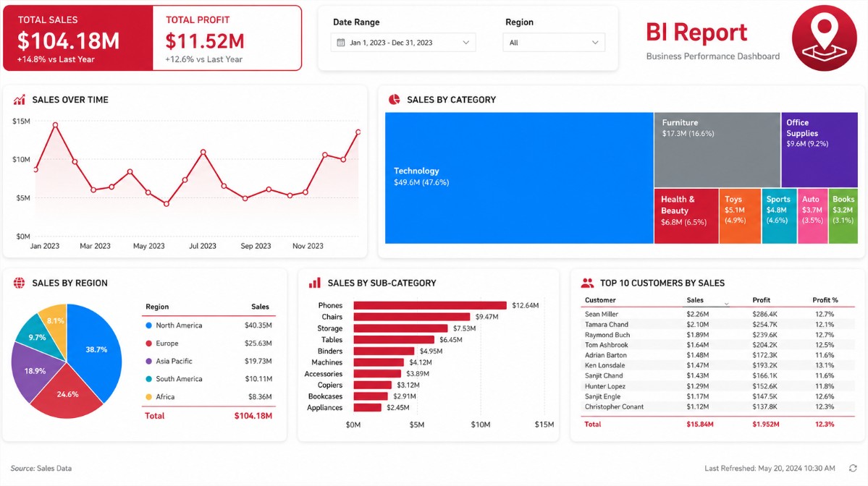
Task: Click the customers total $15.84M value
Action: pos(700,425)
